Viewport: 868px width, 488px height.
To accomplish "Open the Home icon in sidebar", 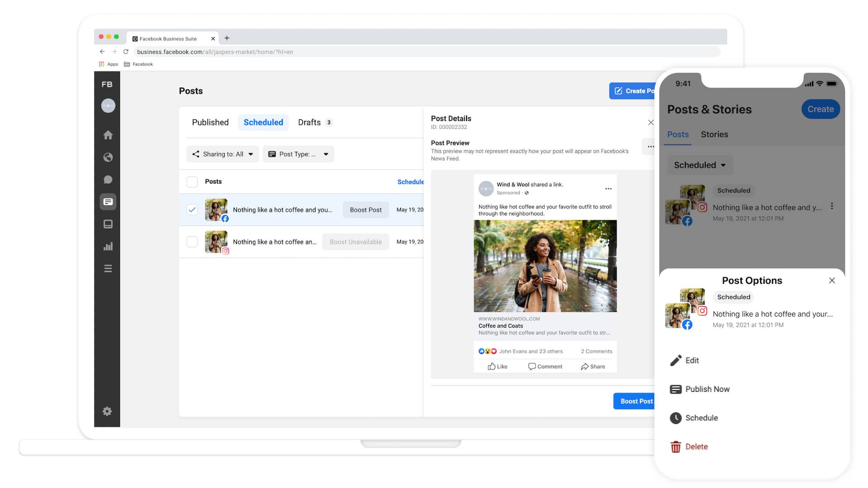I will (108, 135).
